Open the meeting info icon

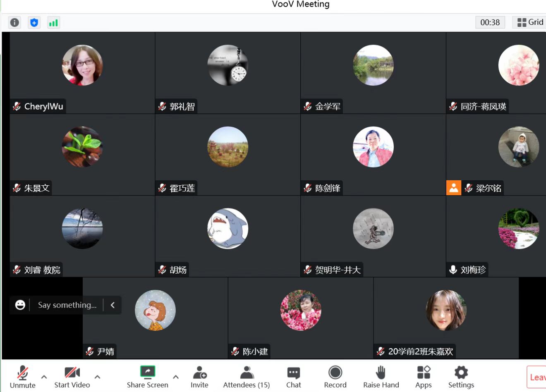coord(14,22)
